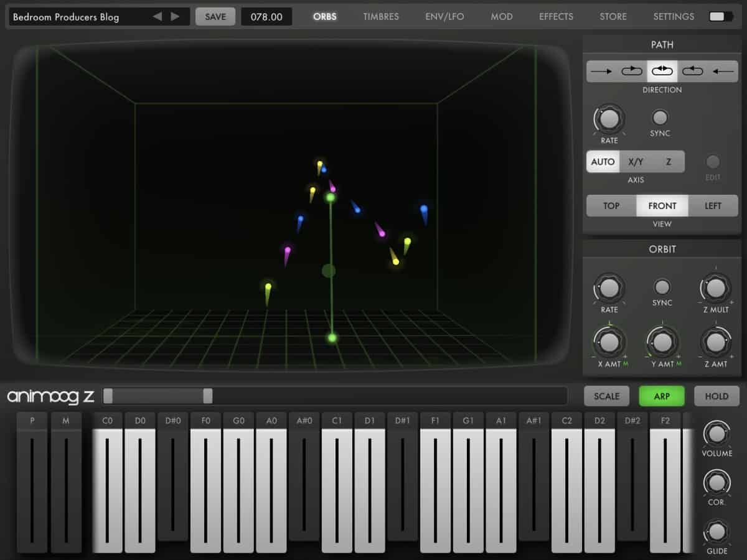Screen dimensions: 747x560
Task: Play the A#1 key
Action: coord(534,476)
